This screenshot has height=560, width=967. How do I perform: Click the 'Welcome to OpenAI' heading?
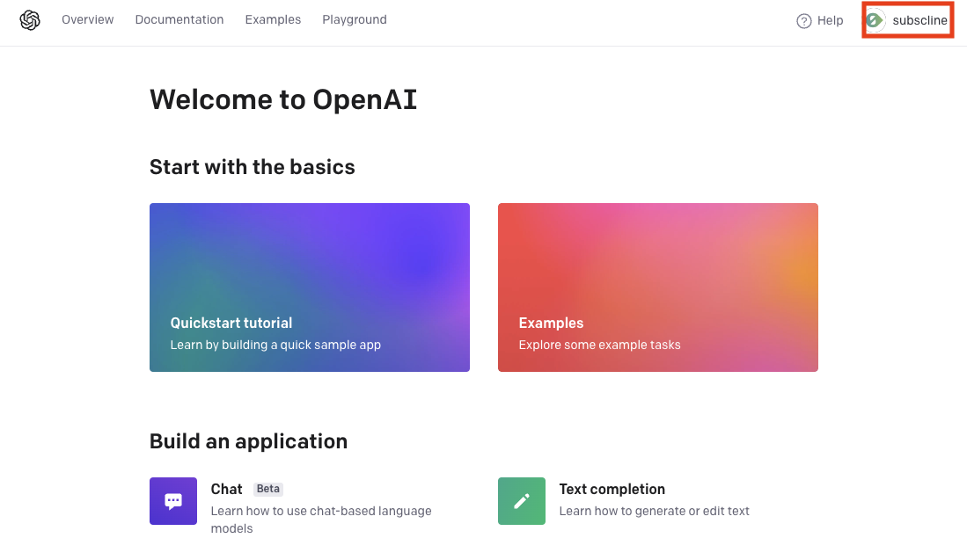pos(283,100)
